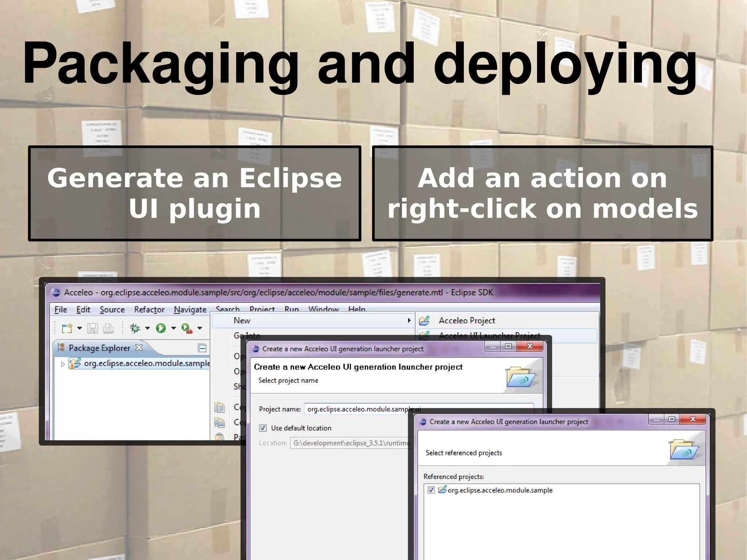This screenshot has height=560, width=747.
Task: Open the External Tools dropdown arrow
Action: [200, 328]
